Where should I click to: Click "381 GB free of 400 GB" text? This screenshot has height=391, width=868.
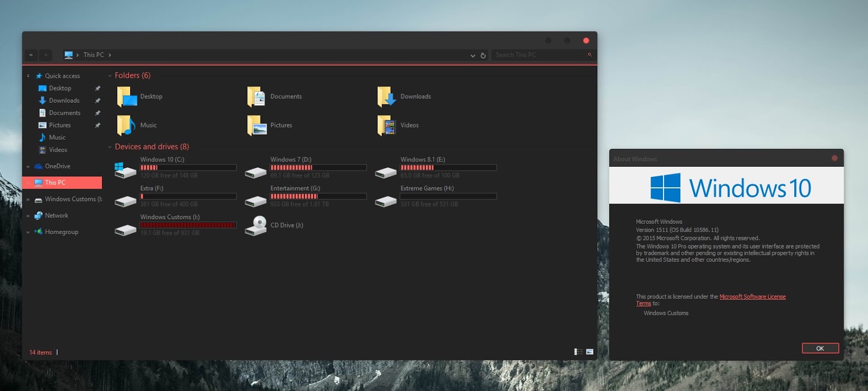tap(169, 204)
